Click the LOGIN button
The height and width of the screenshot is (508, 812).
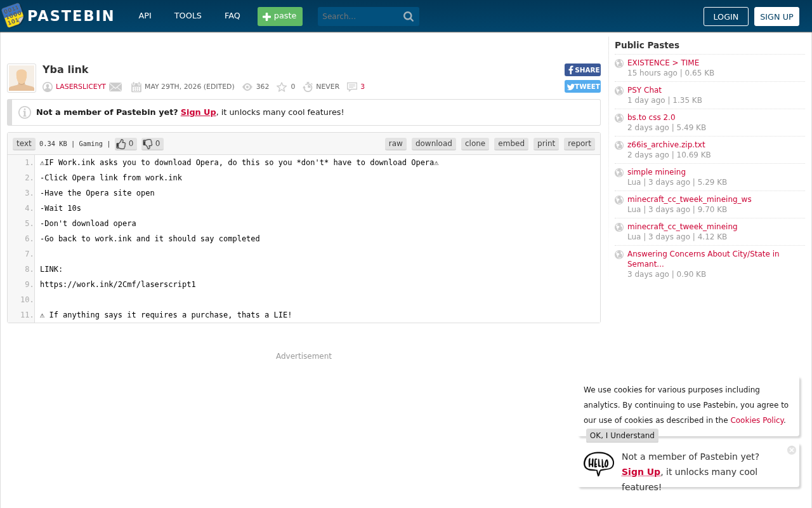pyautogui.click(x=726, y=17)
